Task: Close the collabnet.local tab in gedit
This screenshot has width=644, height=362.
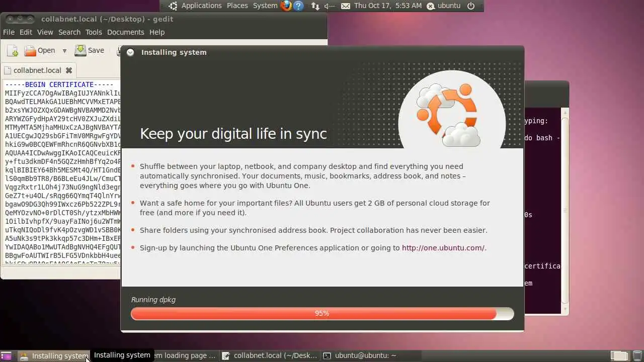Action: [69, 70]
